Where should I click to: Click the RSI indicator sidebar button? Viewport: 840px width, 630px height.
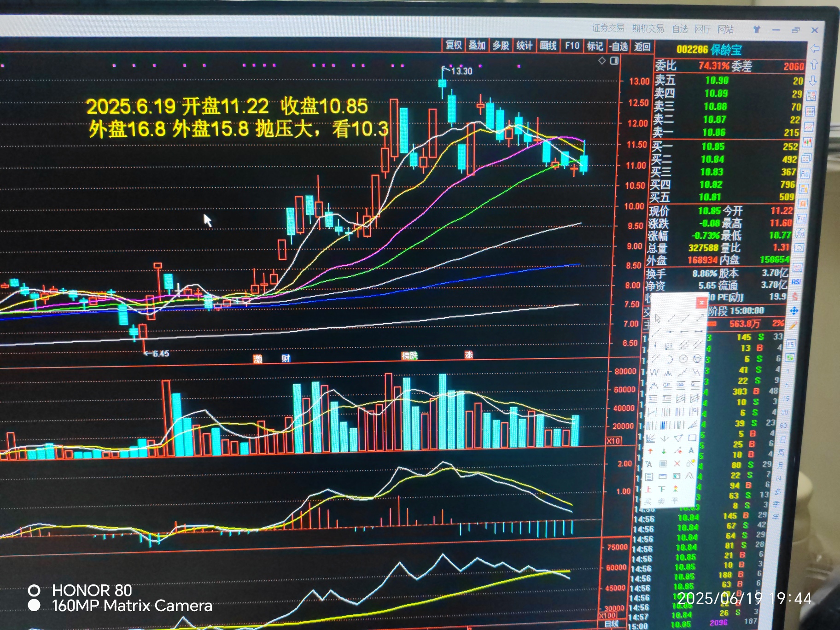tap(796, 281)
